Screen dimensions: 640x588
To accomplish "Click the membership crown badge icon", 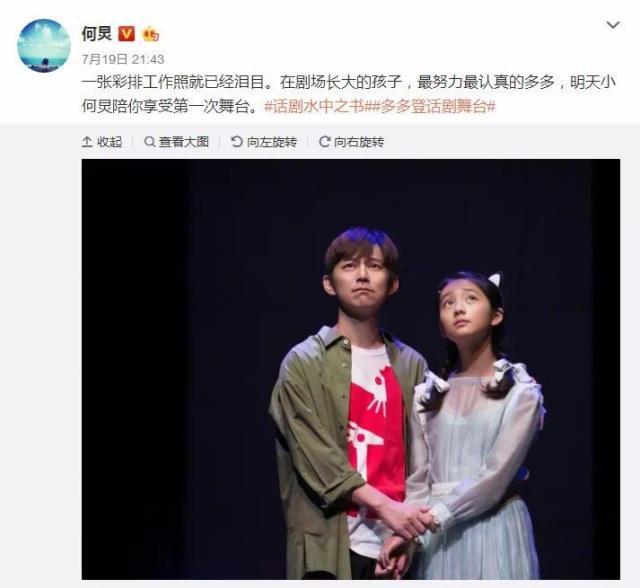I will point(151,35).
